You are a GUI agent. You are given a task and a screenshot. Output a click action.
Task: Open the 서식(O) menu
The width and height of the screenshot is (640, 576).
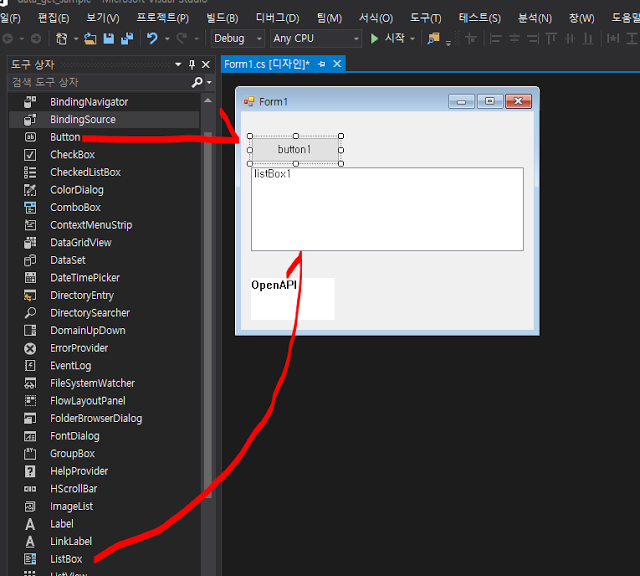(376, 18)
